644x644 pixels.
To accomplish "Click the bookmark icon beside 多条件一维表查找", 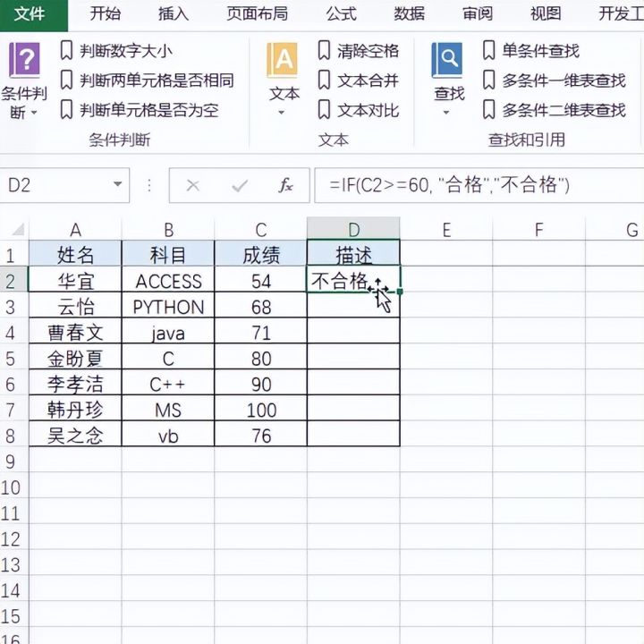I will pos(488,80).
